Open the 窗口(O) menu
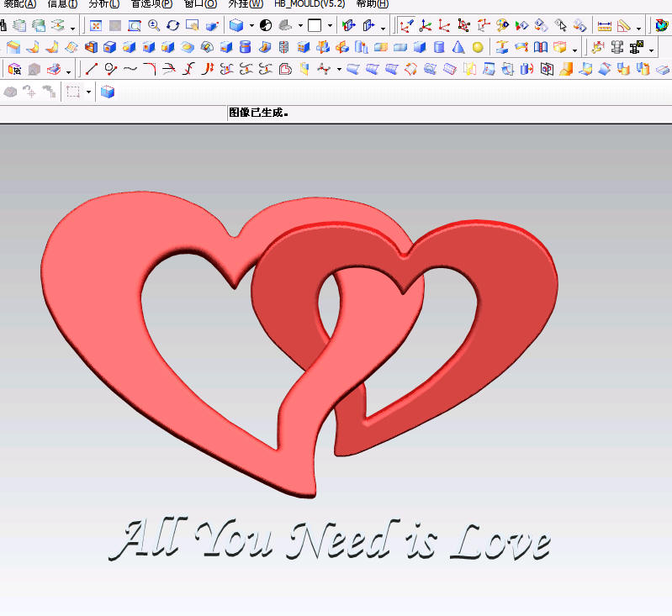This screenshot has height=616, width=672. [200, 4]
